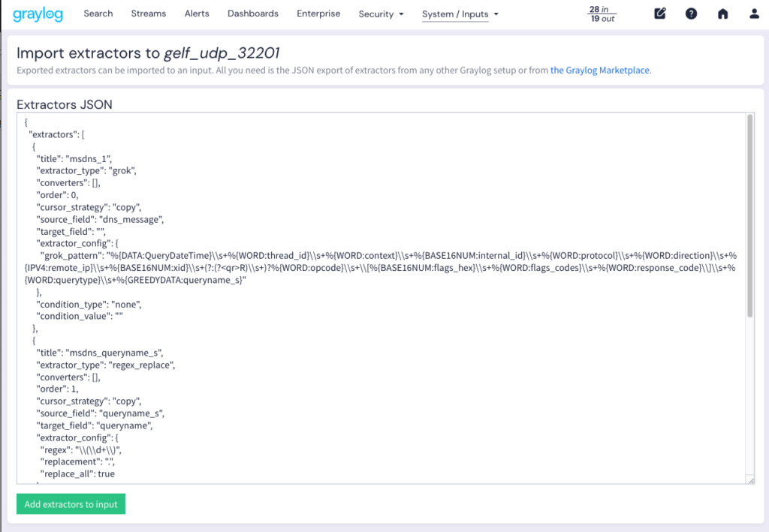Click the "title": "msdns_1" line
This screenshot has height=532, width=769.
point(74,159)
